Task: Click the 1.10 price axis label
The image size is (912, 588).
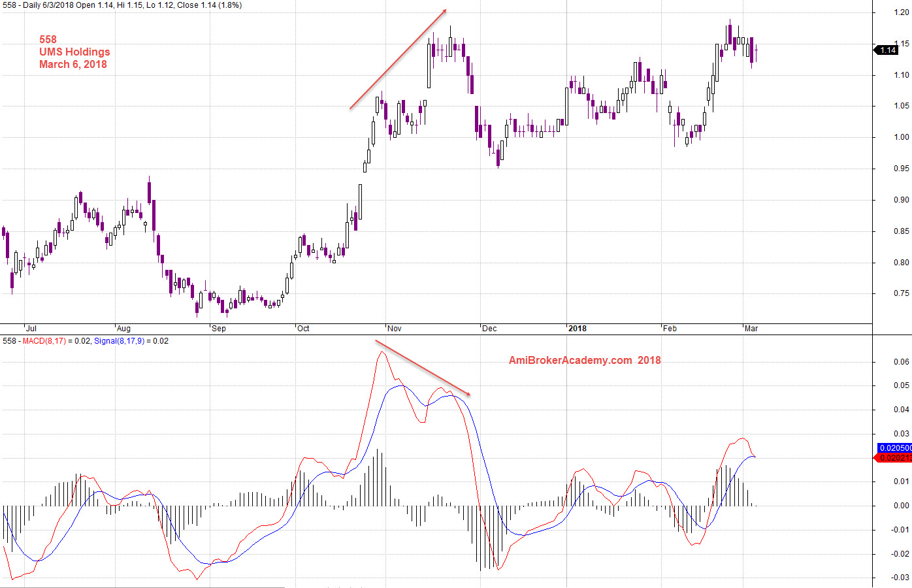Action: pos(902,75)
